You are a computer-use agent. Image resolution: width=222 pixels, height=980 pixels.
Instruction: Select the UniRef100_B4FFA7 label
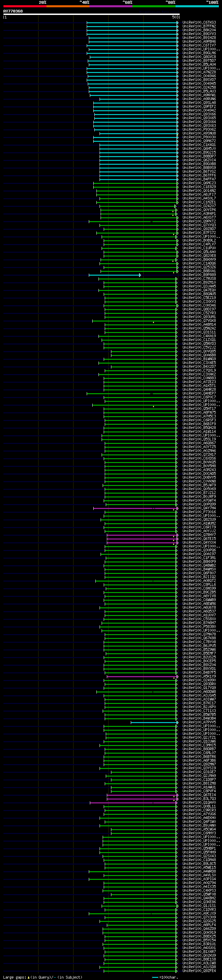click(x=199, y=179)
